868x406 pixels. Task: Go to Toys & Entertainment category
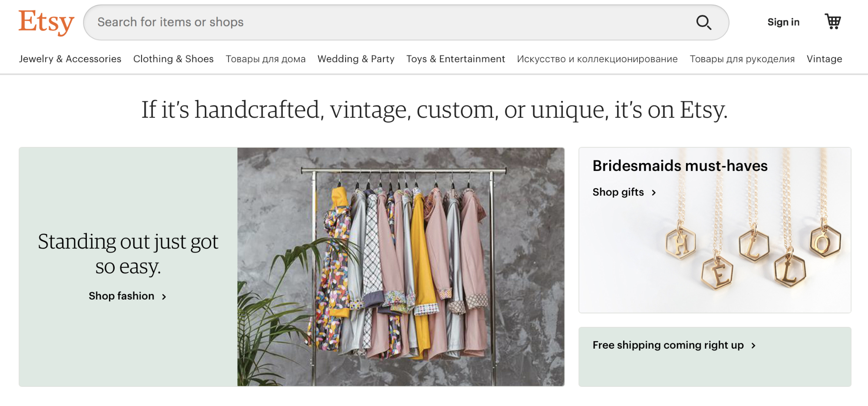click(455, 59)
